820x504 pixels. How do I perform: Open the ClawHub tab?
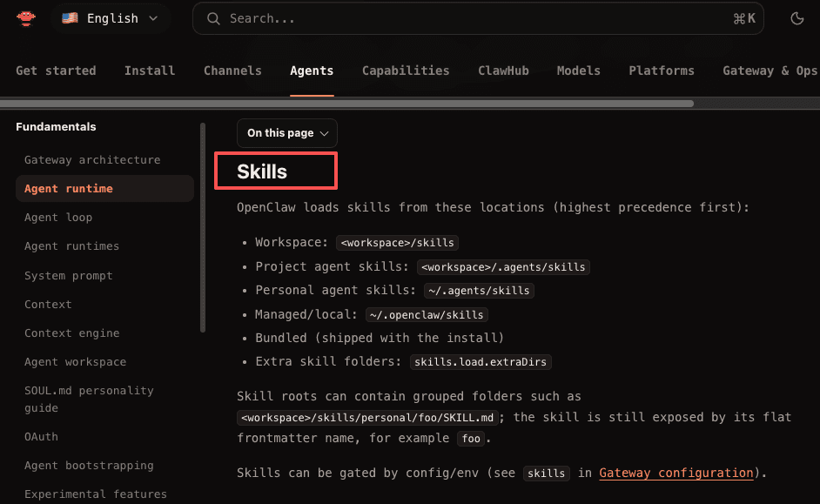click(504, 71)
